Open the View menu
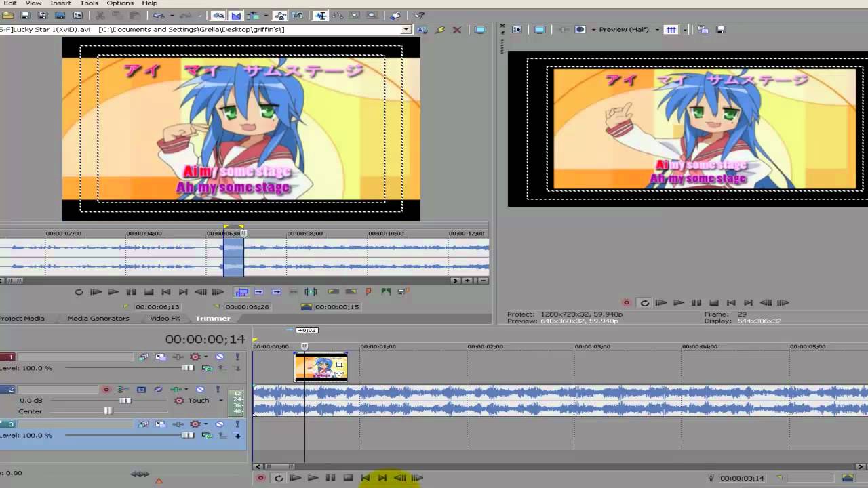The image size is (868, 488). [33, 3]
